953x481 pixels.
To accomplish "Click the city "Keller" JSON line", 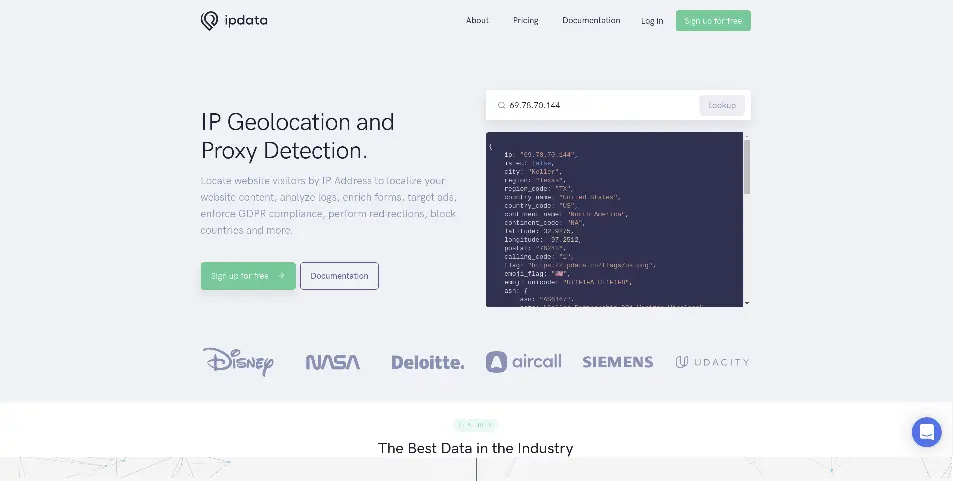I will click(x=532, y=171).
